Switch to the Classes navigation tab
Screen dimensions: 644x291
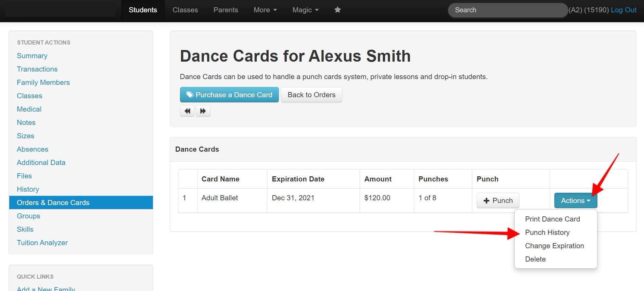tap(185, 10)
